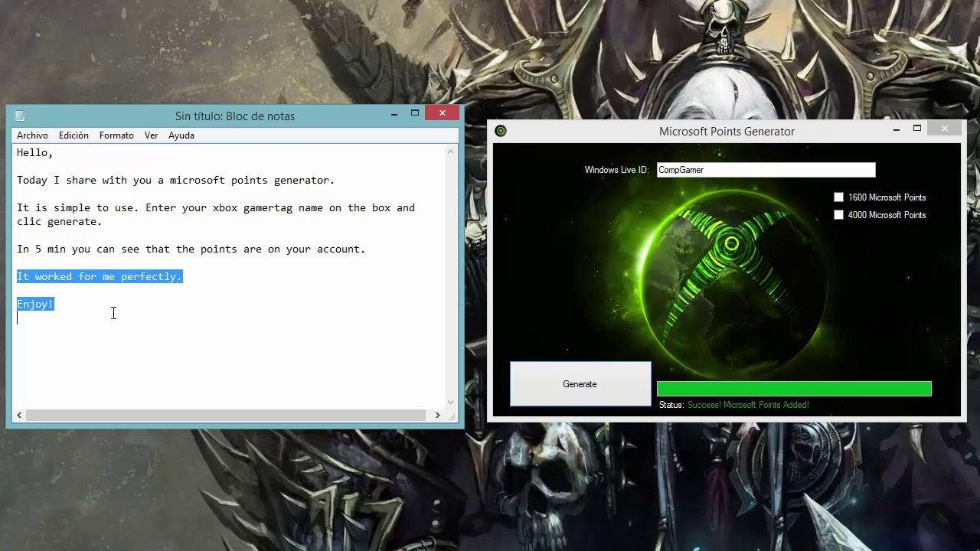
Task: Close the Notepad window
Action: pyautogui.click(x=442, y=113)
